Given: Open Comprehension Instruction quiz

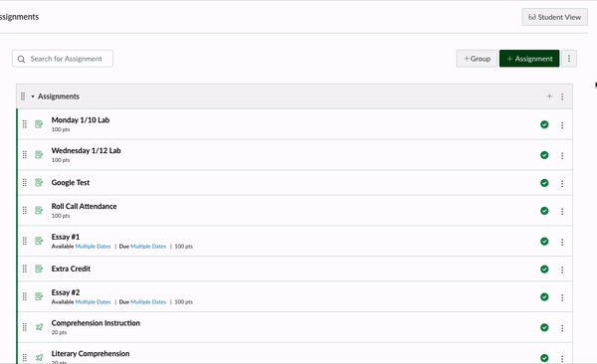Looking at the screenshot, I should pos(96,323).
